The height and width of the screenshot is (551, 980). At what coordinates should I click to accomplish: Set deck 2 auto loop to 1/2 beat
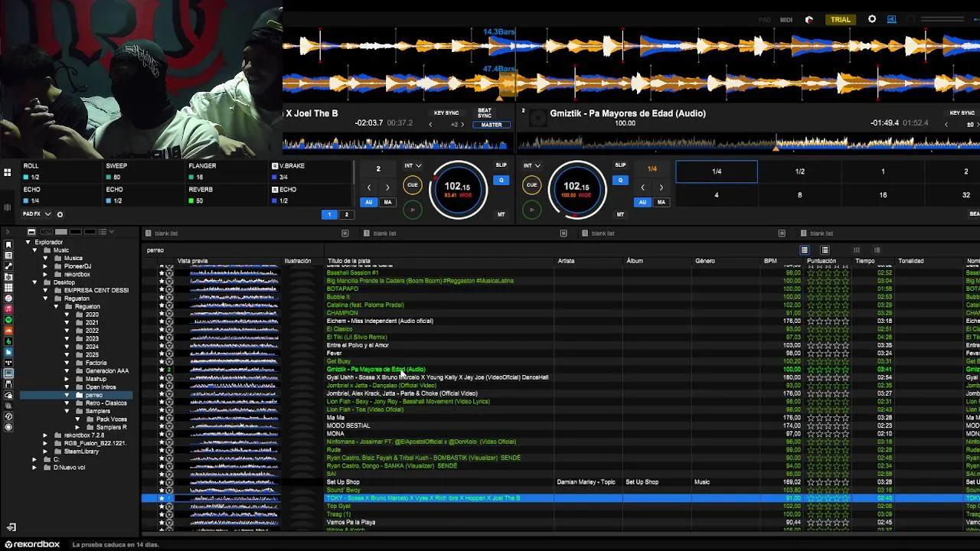coord(799,171)
